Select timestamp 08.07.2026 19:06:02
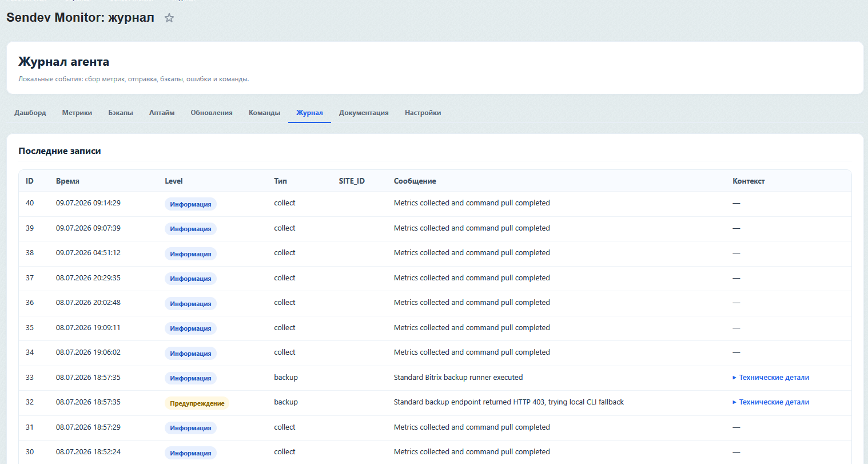Viewport: 868px width, 464px height. point(88,352)
